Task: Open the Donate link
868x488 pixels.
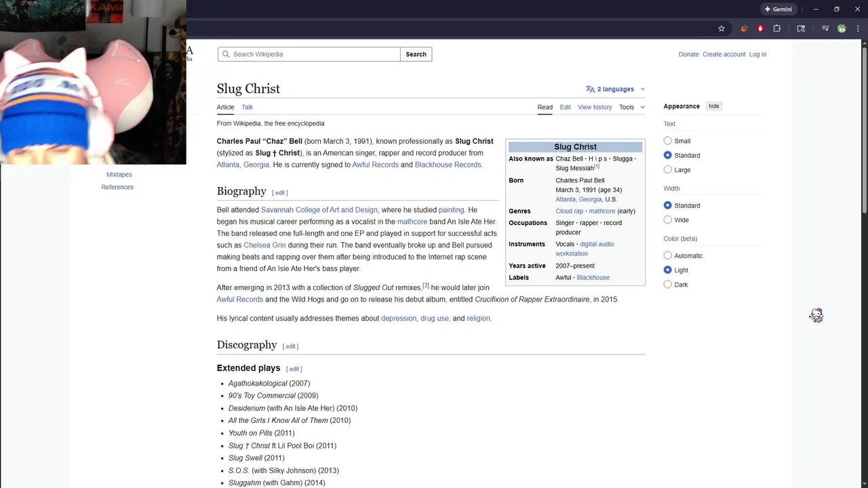Action: pos(688,54)
